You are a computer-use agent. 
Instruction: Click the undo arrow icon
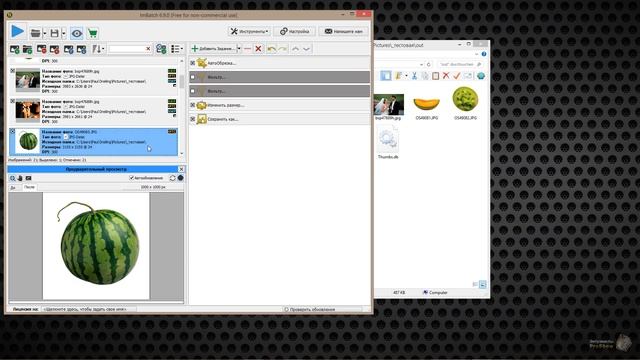tap(271, 49)
